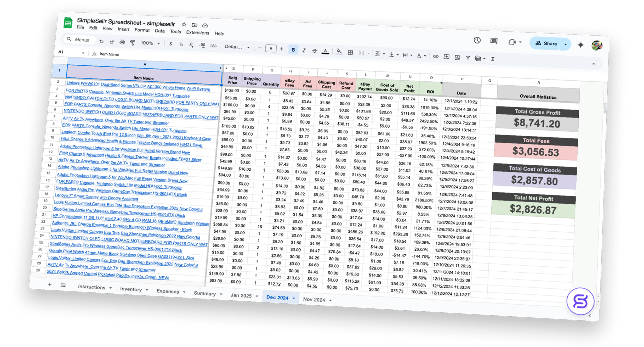Insert a chart
644x347 pixels.
coord(457,57)
